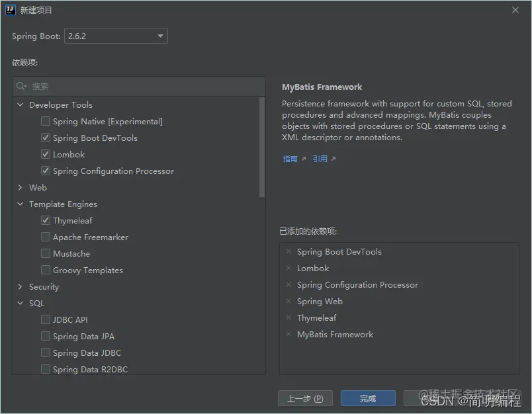Select the Web tree row label
Image resolution: width=532 pixels, height=414 pixels.
coord(38,188)
